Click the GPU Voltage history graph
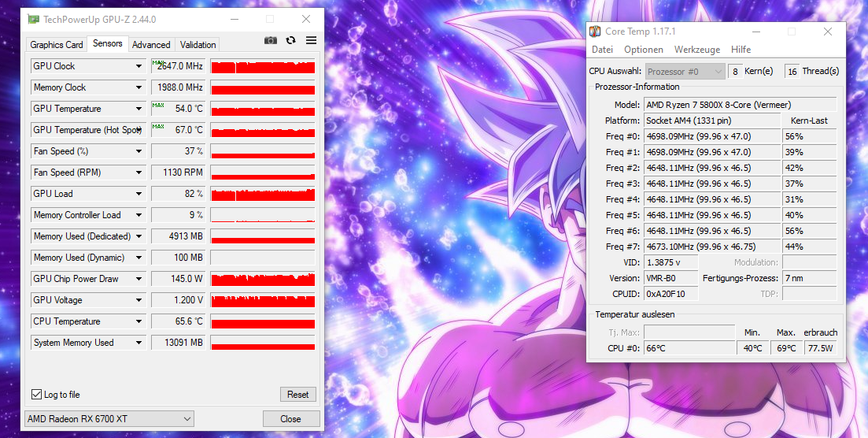This screenshot has width=868, height=438. [x=262, y=300]
